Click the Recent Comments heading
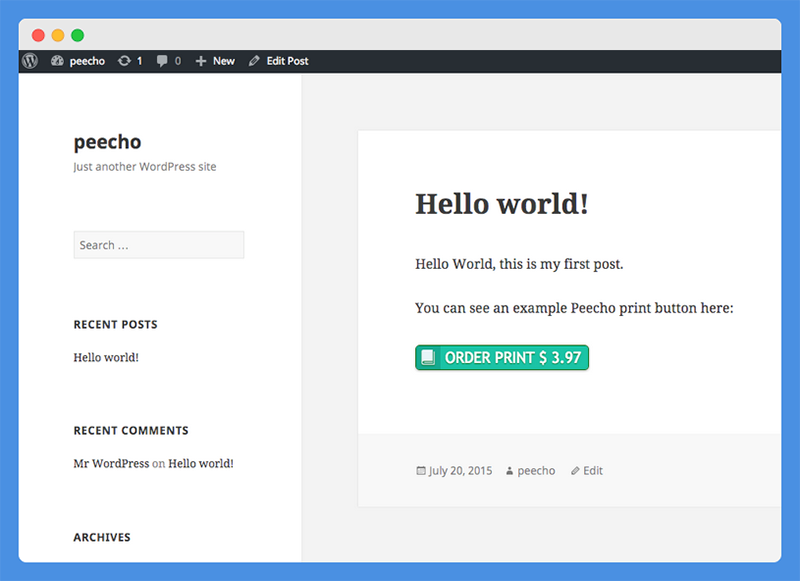Viewport: 800px width, 581px height. (x=131, y=431)
